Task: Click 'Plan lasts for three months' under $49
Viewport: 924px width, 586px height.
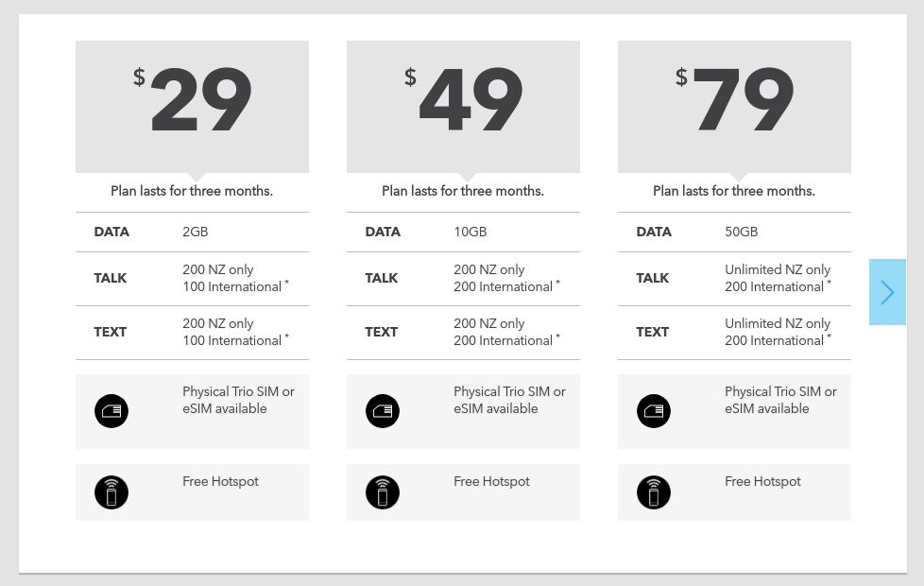Action: tap(463, 191)
